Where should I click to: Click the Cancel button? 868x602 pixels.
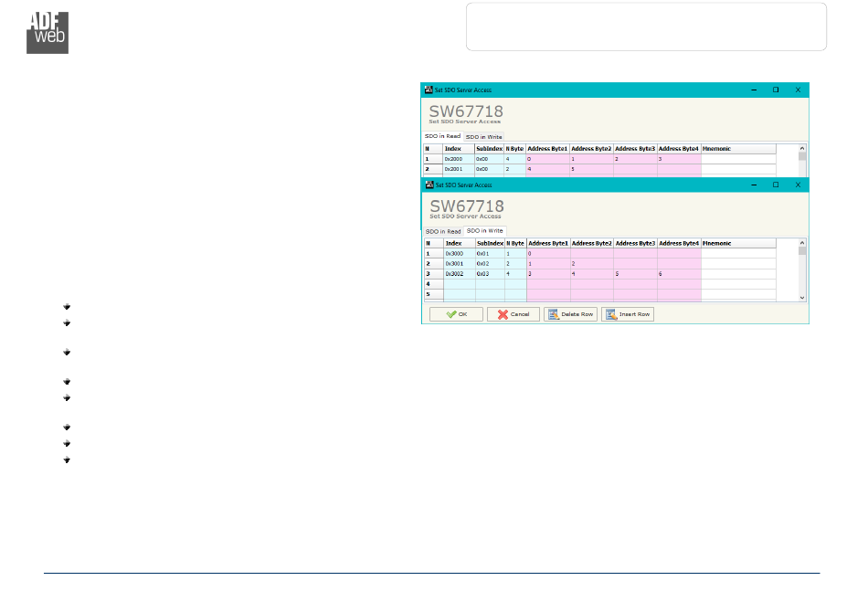[x=513, y=314]
